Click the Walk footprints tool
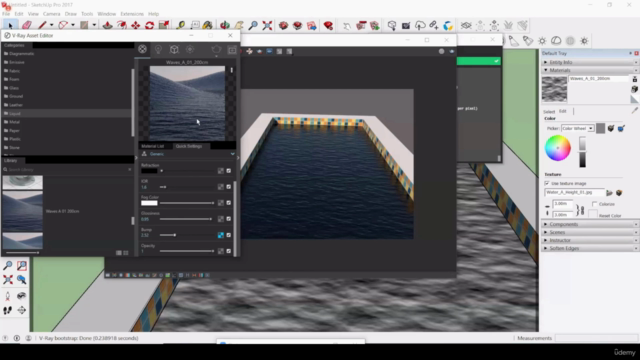 7,310
